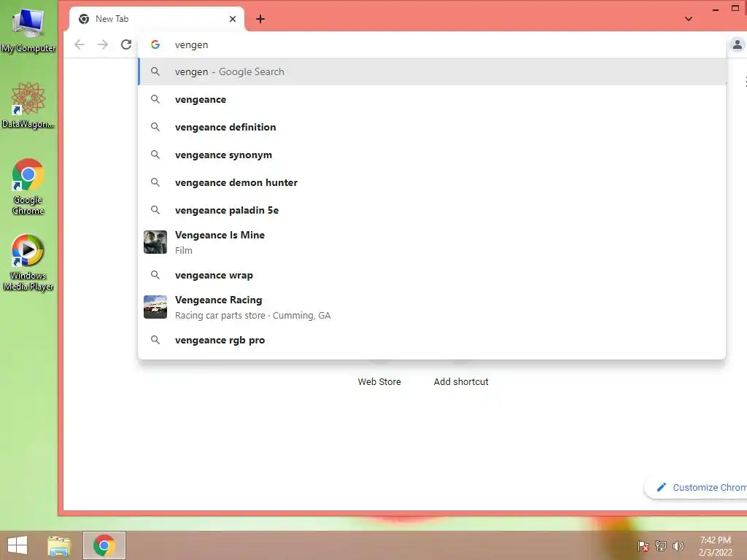Click the Add shortcut button
The width and height of the screenshot is (747, 560).
(x=461, y=381)
